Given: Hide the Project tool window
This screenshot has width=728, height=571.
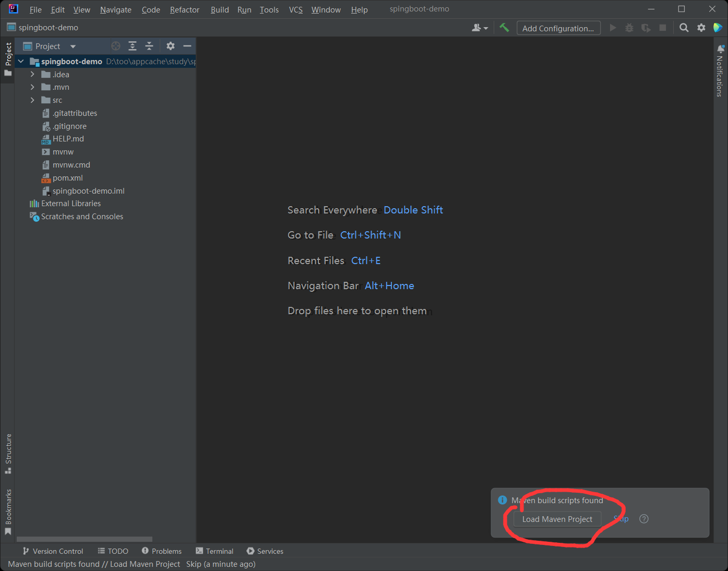Looking at the screenshot, I should tap(187, 46).
